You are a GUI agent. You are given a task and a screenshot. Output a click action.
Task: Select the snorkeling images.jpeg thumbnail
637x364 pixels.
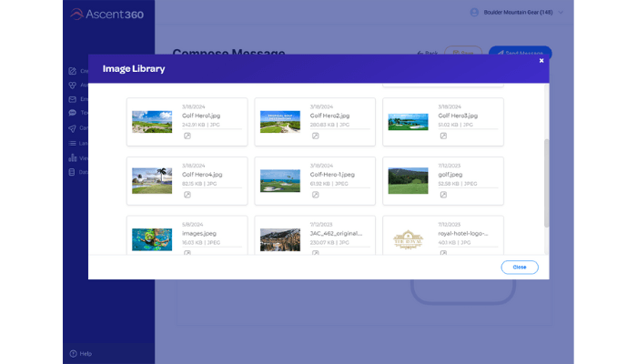pyautogui.click(x=152, y=239)
